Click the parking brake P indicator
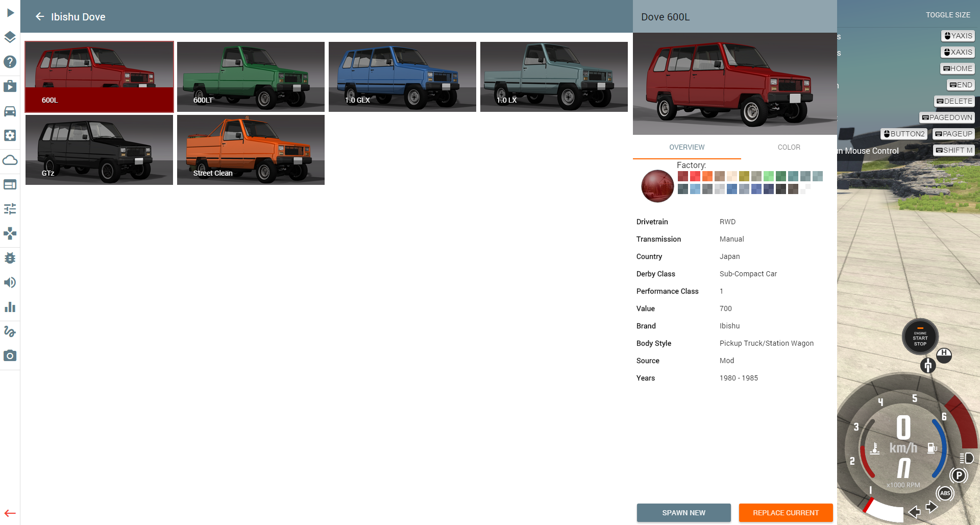The height and width of the screenshot is (525, 980). click(959, 476)
